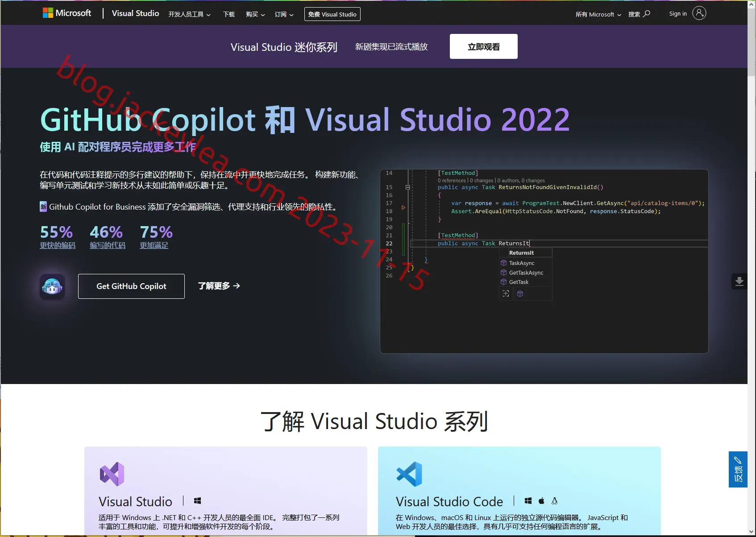Screen dimensions: 756x537
Task: Select GetTask in the code suggestion list
Action: (x=526, y=282)
